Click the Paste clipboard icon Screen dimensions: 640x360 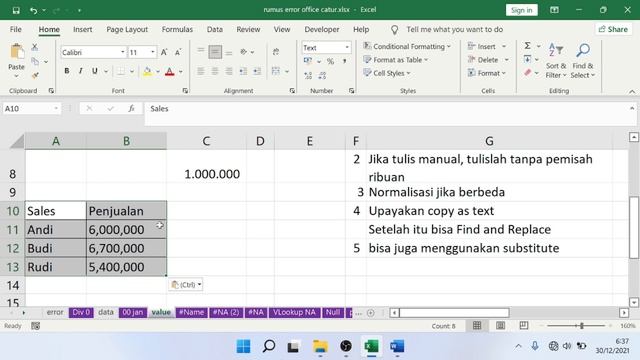pyautogui.click(x=16, y=52)
